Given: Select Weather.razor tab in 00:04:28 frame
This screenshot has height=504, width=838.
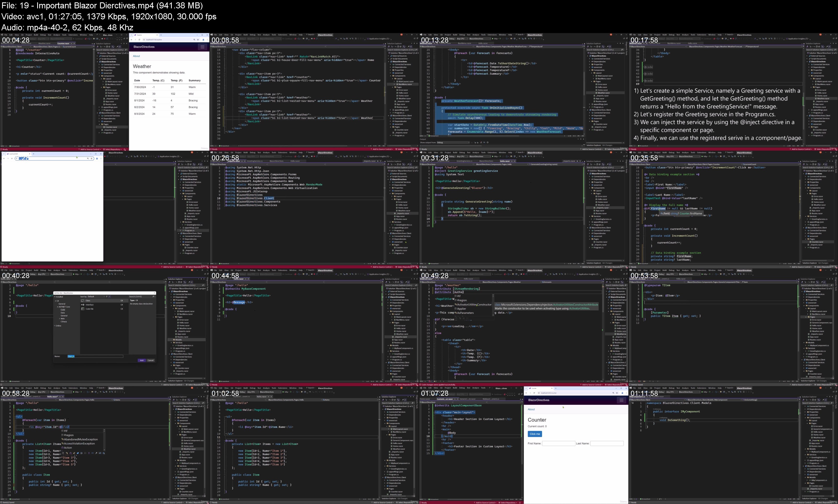Looking at the screenshot, I should click(x=44, y=43).
